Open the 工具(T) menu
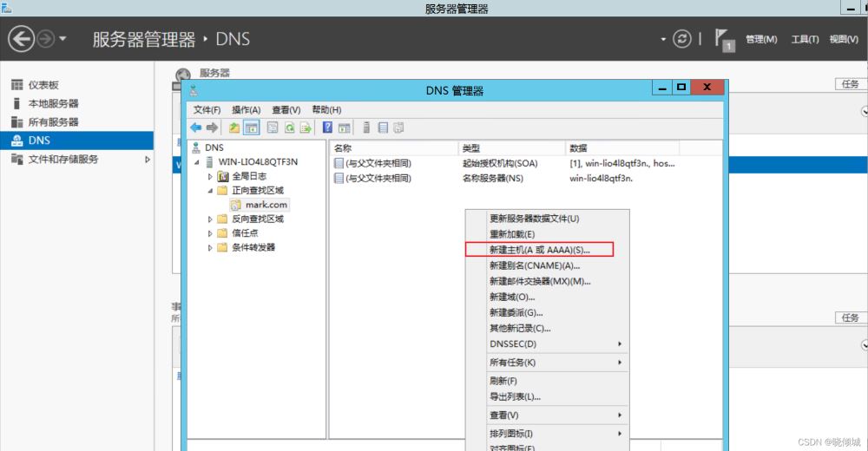This screenshot has height=451, width=868. pos(805,39)
